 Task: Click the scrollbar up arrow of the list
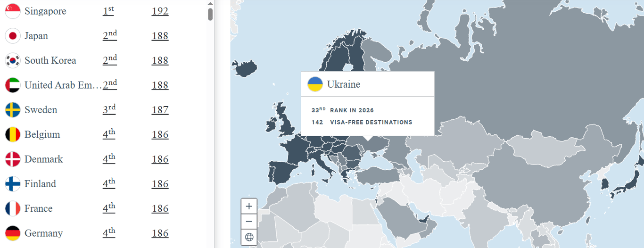pos(210,3)
